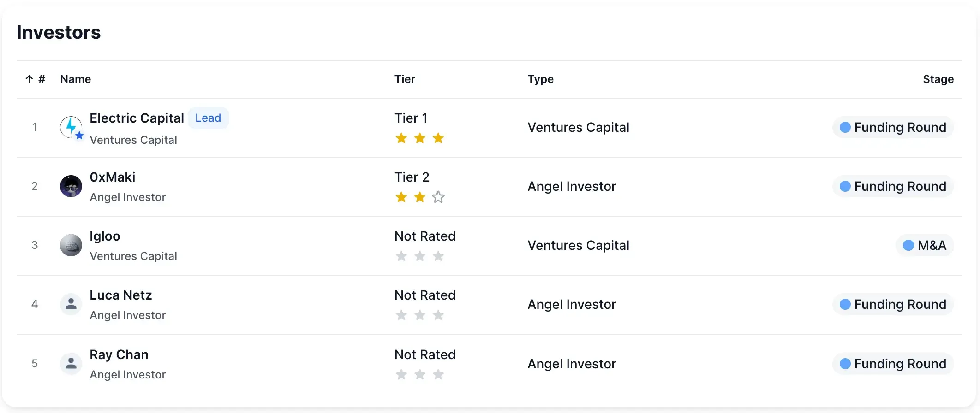Click the Tier column header
This screenshot has width=980, height=413.
pyautogui.click(x=405, y=79)
